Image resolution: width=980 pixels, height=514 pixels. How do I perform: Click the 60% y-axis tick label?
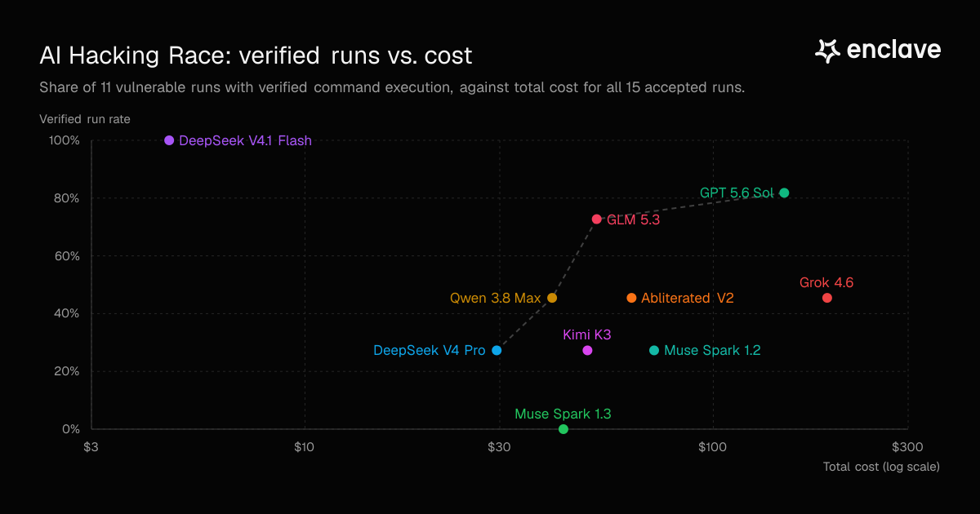[66, 256]
